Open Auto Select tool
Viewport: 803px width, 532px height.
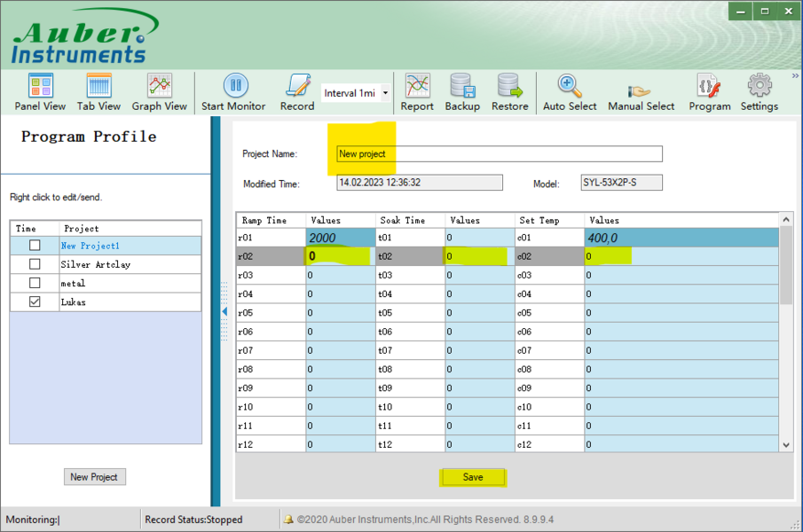point(570,92)
